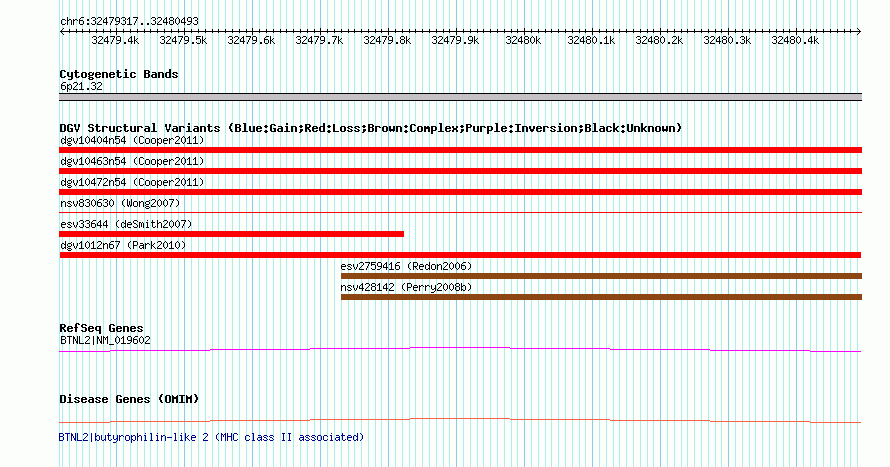The image size is (890, 467).
Task: Click the esv2759416 (Redon2006) label
Action: pyautogui.click(x=406, y=266)
